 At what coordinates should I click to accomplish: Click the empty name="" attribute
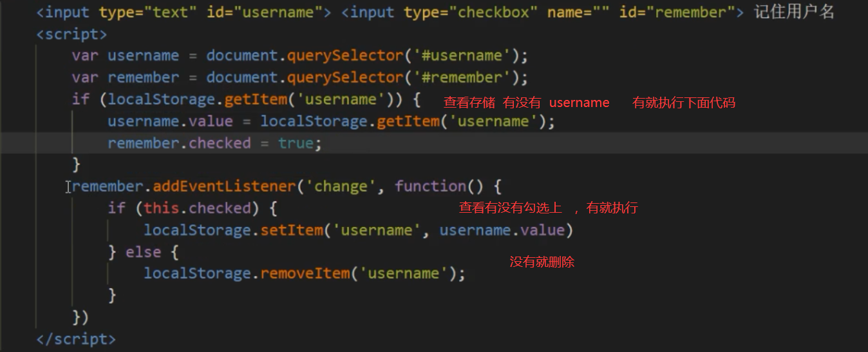579,12
